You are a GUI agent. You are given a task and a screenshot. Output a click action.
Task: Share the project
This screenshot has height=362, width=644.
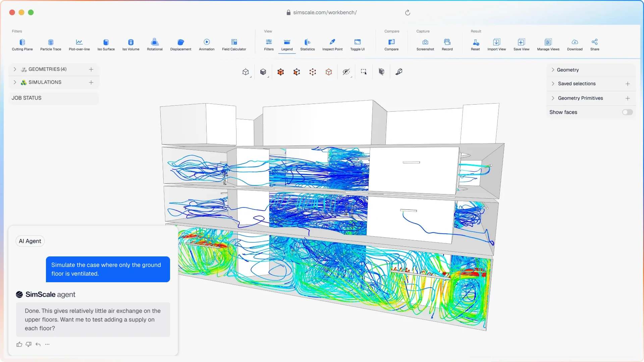tap(595, 45)
